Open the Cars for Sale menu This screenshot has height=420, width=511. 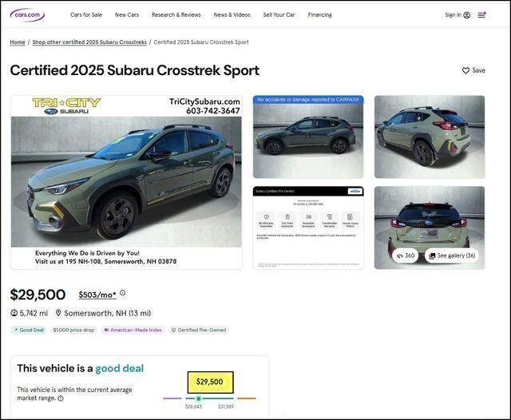tap(86, 14)
